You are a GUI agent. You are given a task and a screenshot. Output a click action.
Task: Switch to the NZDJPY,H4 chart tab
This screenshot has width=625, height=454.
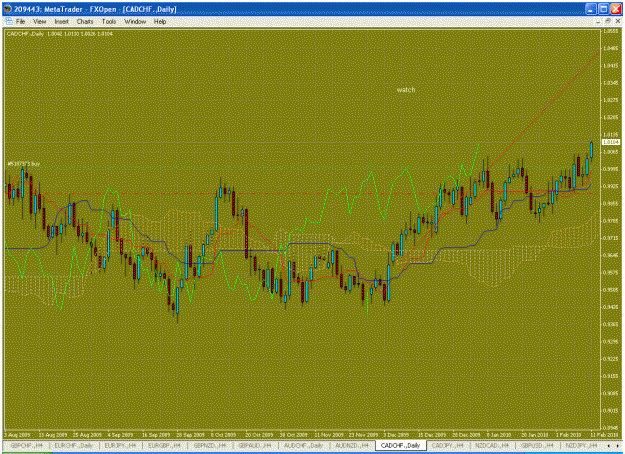click(581, 445)
